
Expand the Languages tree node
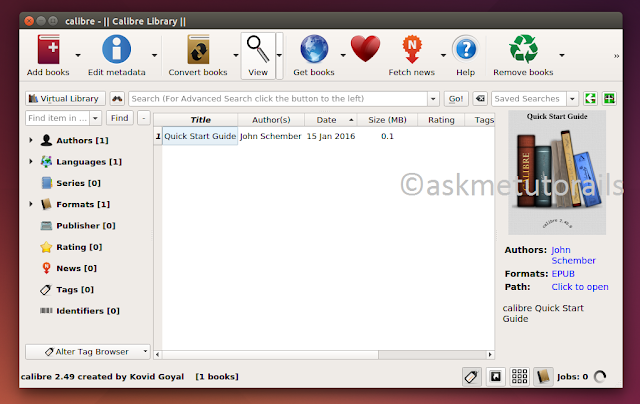coord(31,161)
